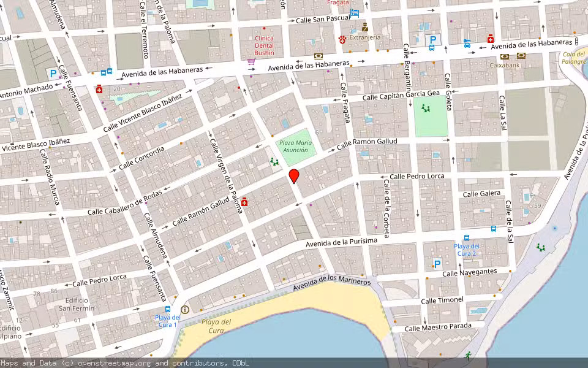Image resolution: width=588 pixels, height=368 pixels.
Task: Click the Playa del Cura beach label
Action: point(216,326)
